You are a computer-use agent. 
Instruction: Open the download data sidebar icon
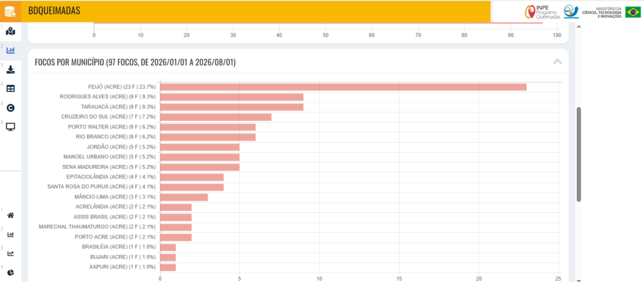[x=11, y=69]
